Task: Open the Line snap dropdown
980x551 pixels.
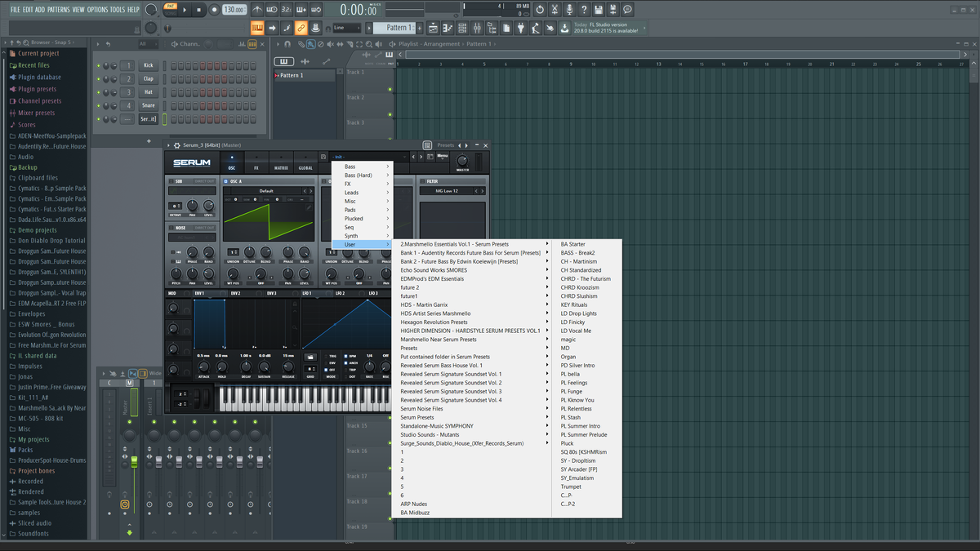Action: click(347, 28)
